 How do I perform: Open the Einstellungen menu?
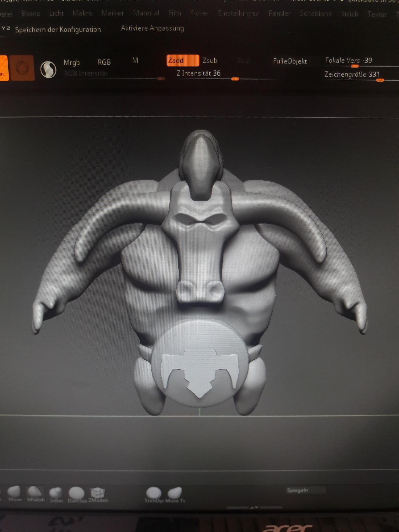[239, 13]
